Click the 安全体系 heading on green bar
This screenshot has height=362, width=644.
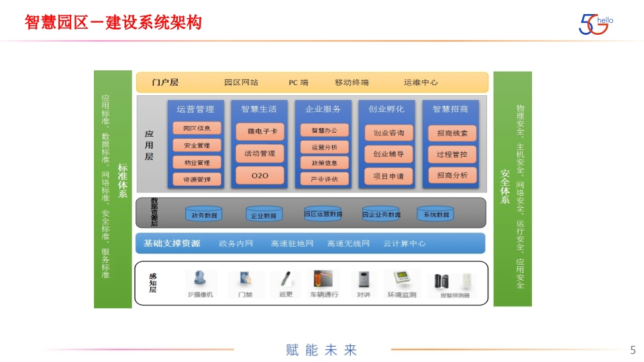(x=504, y=186)
